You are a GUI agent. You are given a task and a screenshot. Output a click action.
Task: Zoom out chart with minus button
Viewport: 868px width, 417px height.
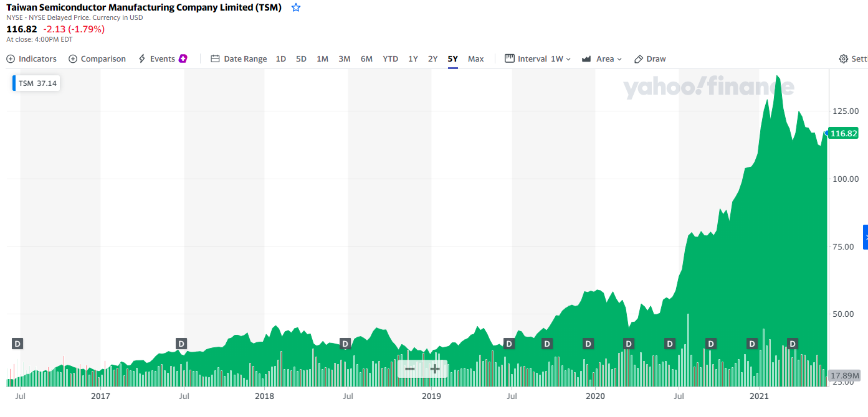pyautogui.click(x=409, y=369)
